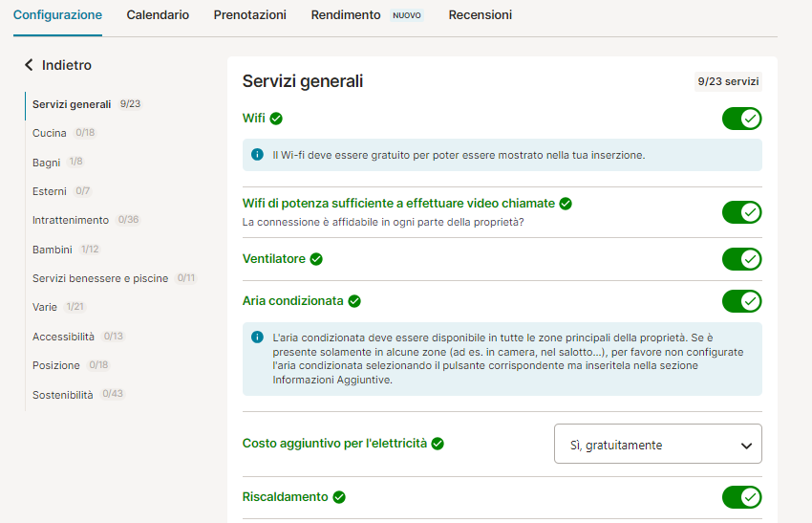Turn off the Aria condizionata switch
The image size is (812, 523).
[x=742, y=301]
